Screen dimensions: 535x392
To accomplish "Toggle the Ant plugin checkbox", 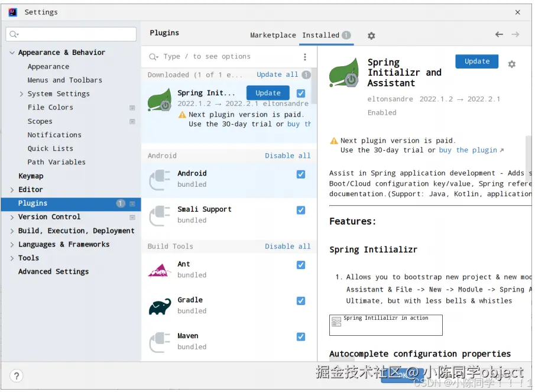I will coord(300,265).
